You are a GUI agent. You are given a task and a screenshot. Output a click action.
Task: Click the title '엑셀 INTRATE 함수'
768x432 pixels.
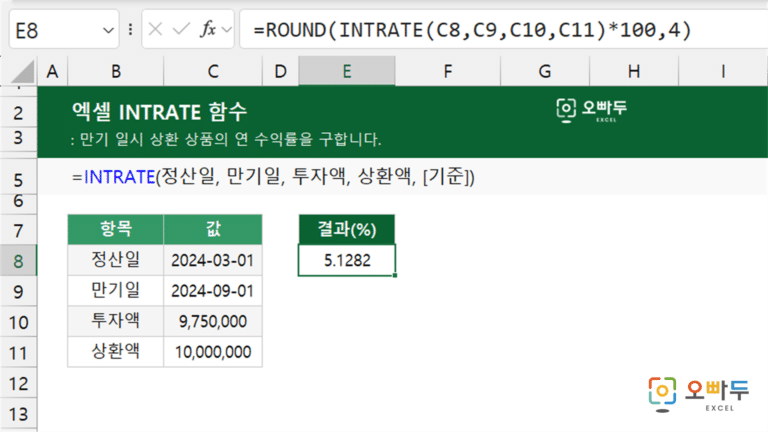pyautogui.click(x=159, y=112)
